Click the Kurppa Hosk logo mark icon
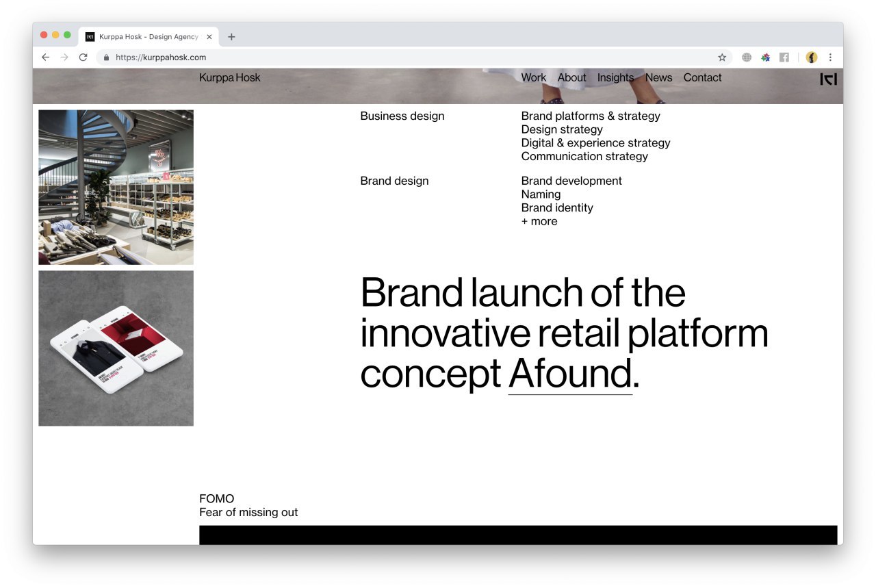Image resolution: width=876 pixels, height=588 pixels. pyautogui.click(x=828, y=79)
